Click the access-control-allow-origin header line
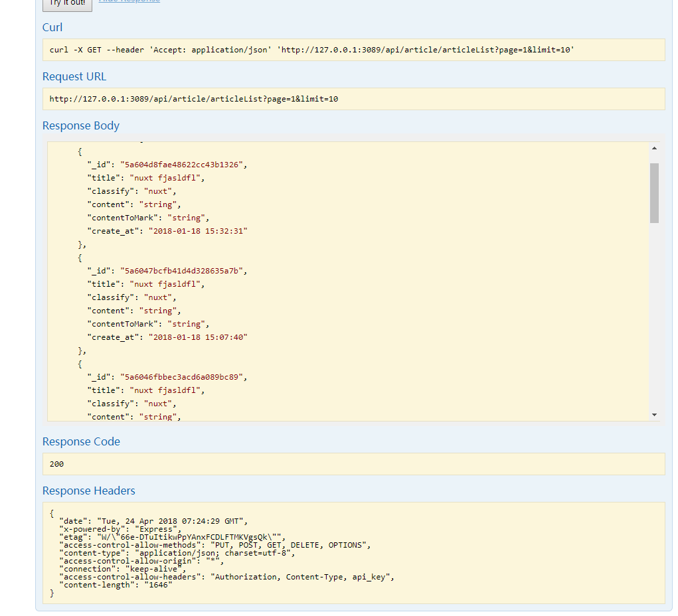Screen dimensions: 678x616 141,561
